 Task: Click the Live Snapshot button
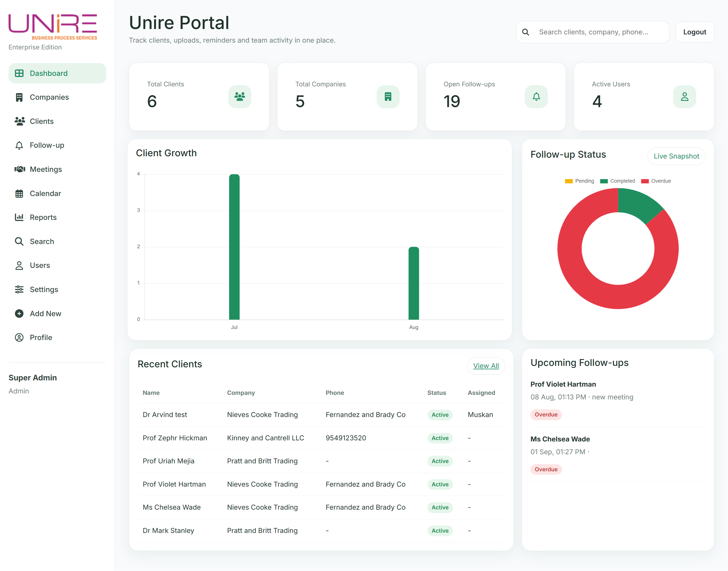pos(676,156)
